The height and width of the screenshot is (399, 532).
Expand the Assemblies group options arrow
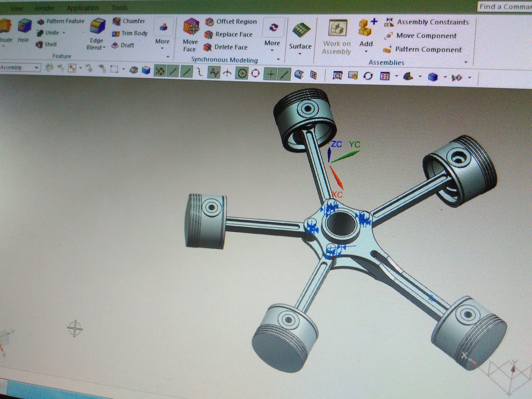466,63
